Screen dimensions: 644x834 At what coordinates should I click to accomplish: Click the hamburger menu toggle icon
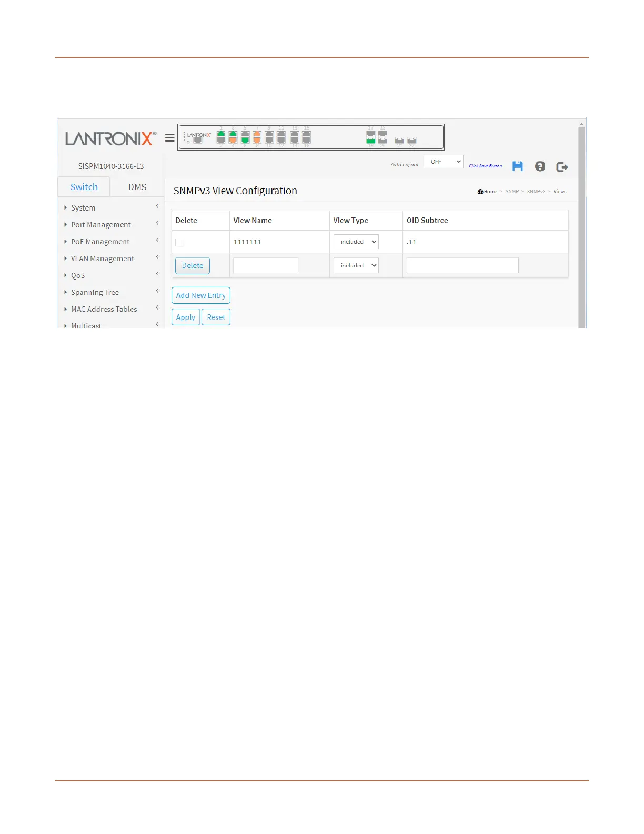point(169,138)
